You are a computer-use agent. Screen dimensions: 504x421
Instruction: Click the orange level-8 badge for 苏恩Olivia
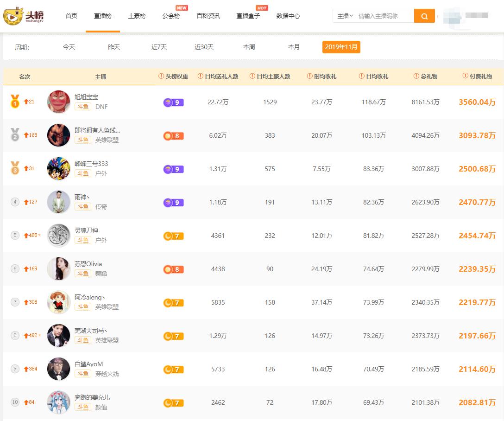[173, 268]
